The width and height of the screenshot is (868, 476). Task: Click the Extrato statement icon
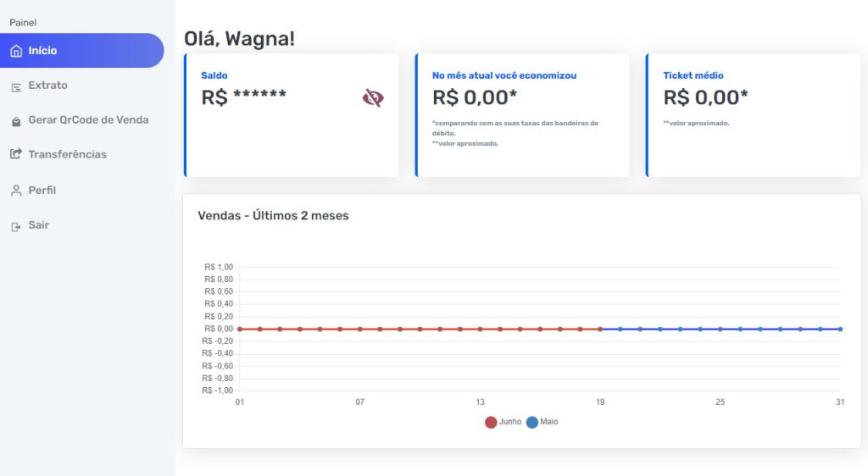pos(16,86)
